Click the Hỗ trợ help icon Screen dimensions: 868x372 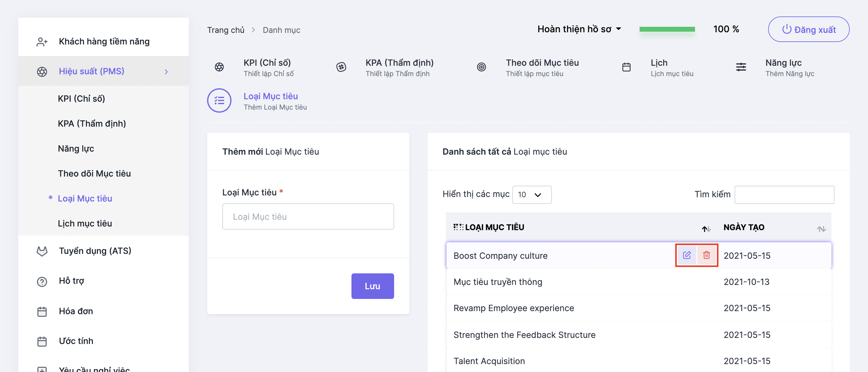click(x=42, y=282)
